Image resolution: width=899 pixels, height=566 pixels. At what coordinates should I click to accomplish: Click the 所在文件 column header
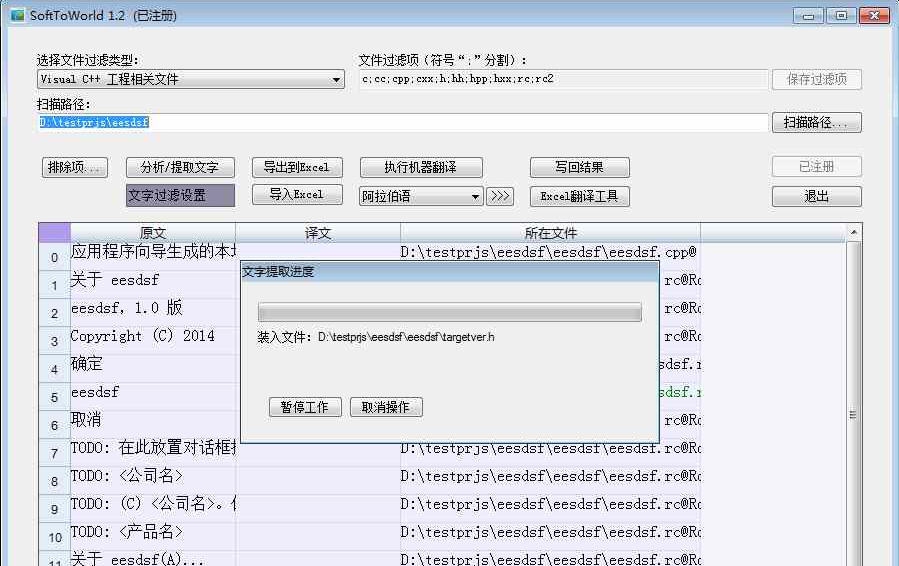tap(550, 233)
